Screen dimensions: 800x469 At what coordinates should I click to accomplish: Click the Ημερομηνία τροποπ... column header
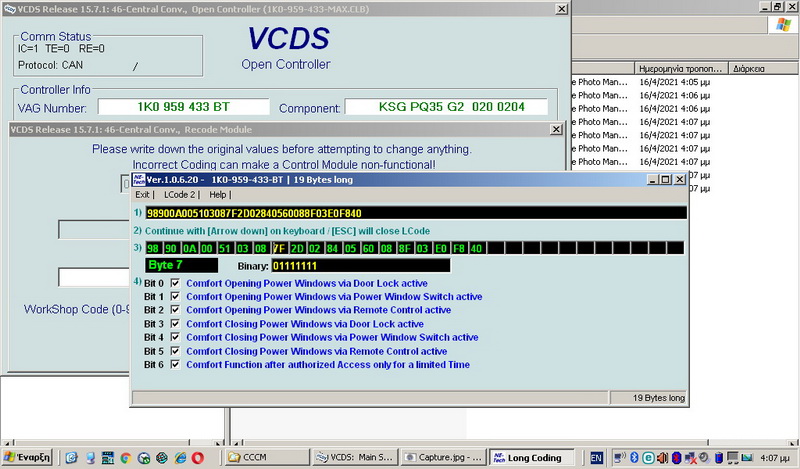point(681,68)
